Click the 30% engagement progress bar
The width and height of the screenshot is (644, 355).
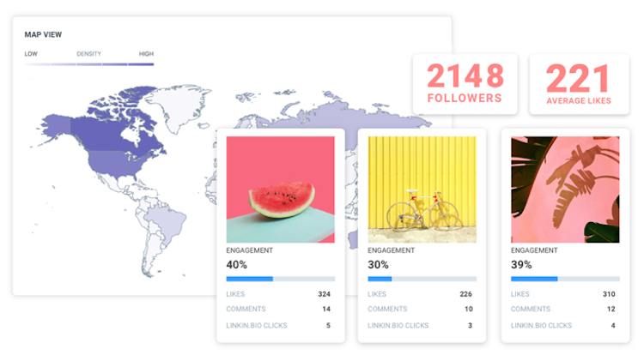422,279
